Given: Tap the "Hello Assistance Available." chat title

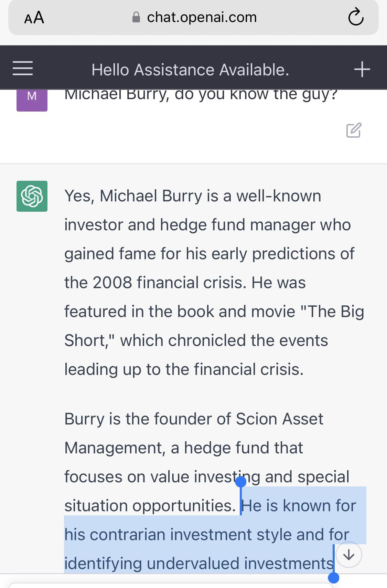Looking at the screenshot, I should click(190, 70).
